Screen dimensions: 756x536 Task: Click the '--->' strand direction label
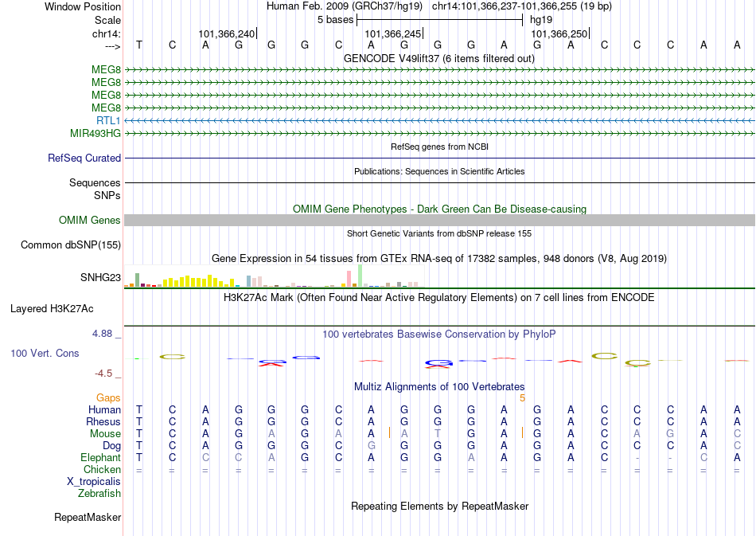[113, 46]
